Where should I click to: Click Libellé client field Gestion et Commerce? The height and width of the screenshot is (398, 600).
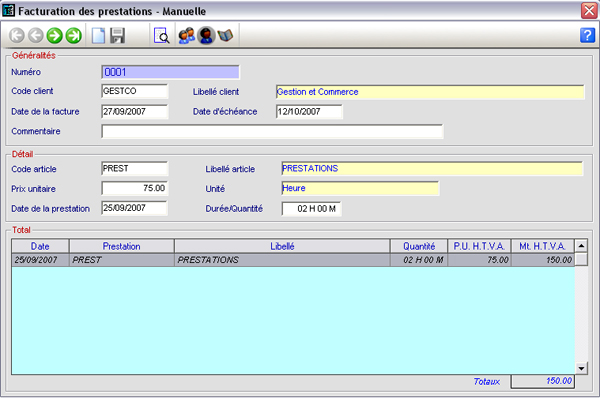(430, 92)
